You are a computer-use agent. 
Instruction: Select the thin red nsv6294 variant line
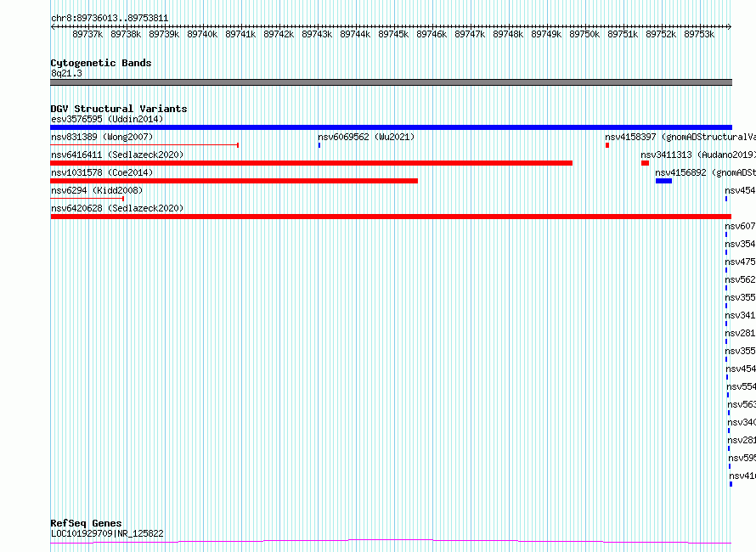coord(87,198)
